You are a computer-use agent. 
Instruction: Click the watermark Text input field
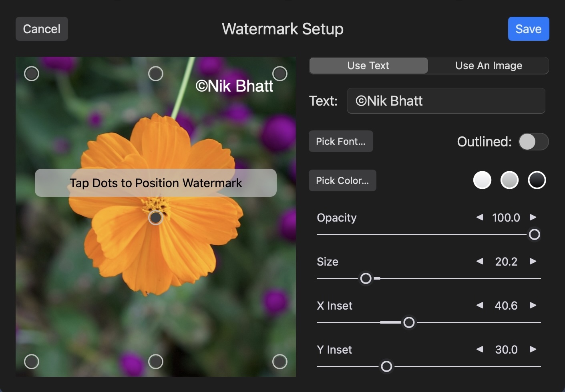tap(446, 101)
